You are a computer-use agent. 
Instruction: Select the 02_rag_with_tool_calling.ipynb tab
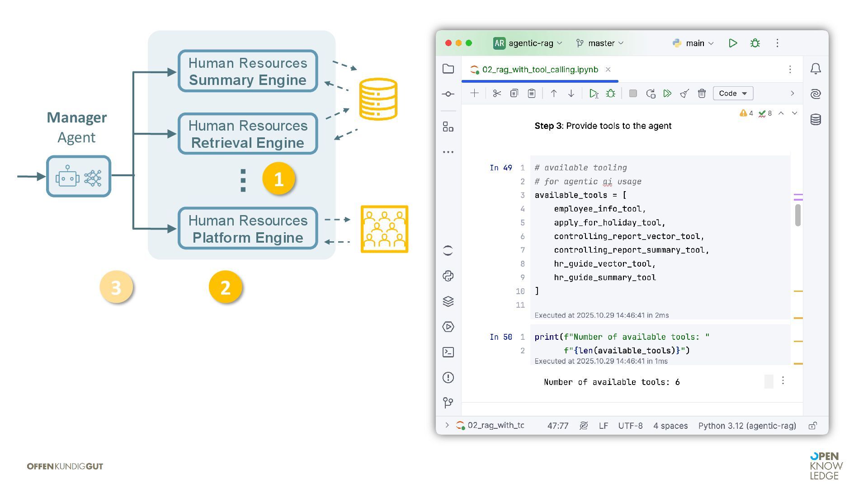(x=539, y=70)
